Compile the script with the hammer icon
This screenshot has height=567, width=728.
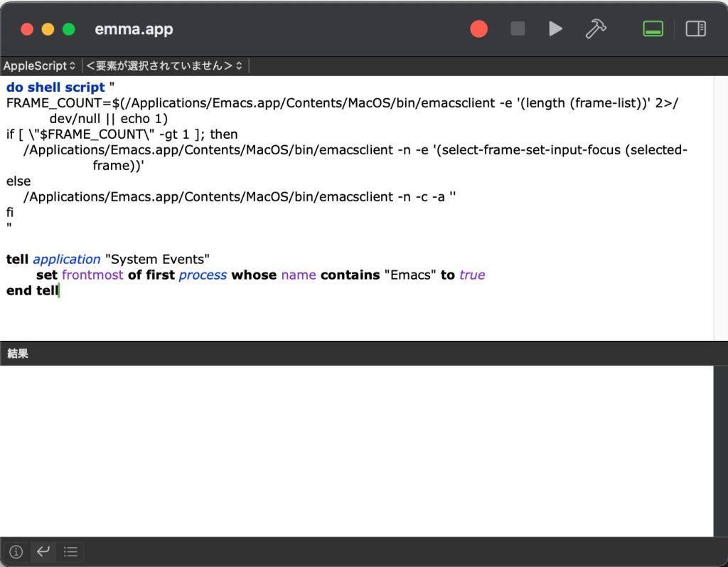596,29
